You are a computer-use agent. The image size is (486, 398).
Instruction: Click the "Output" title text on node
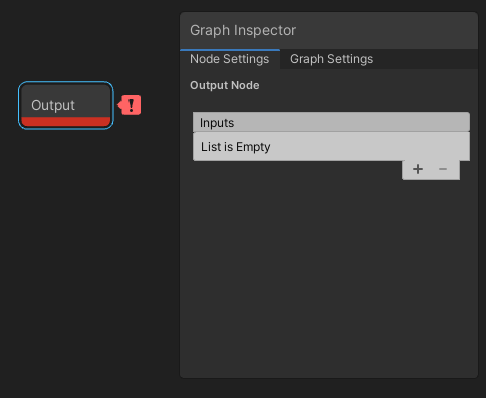point(53,105)
